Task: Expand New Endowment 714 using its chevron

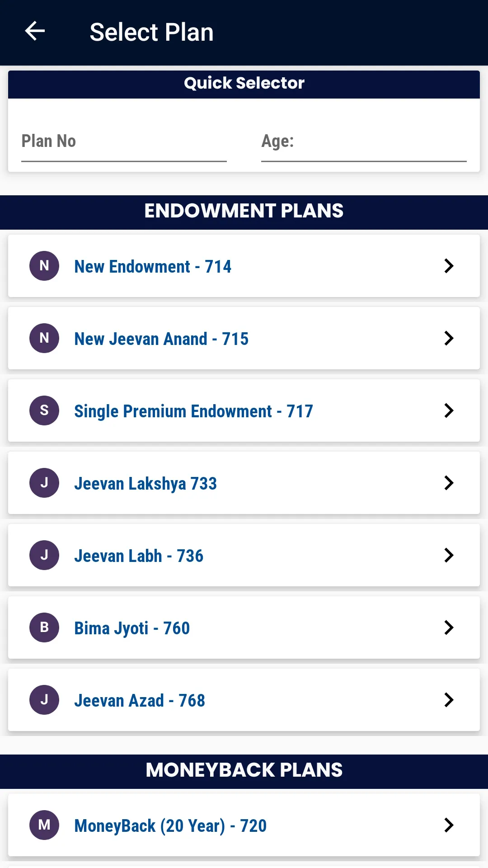Action: [x=449, y=266]
